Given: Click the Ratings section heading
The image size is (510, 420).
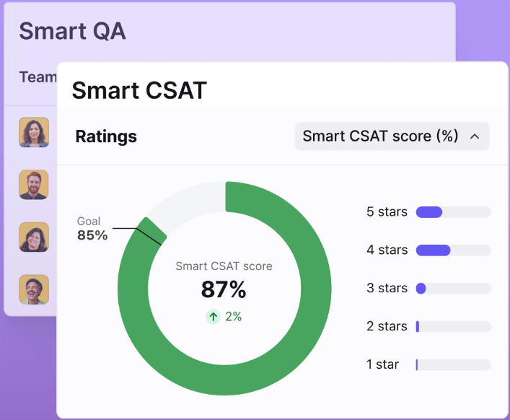Looking at the screenshot, I should point(106,136).
